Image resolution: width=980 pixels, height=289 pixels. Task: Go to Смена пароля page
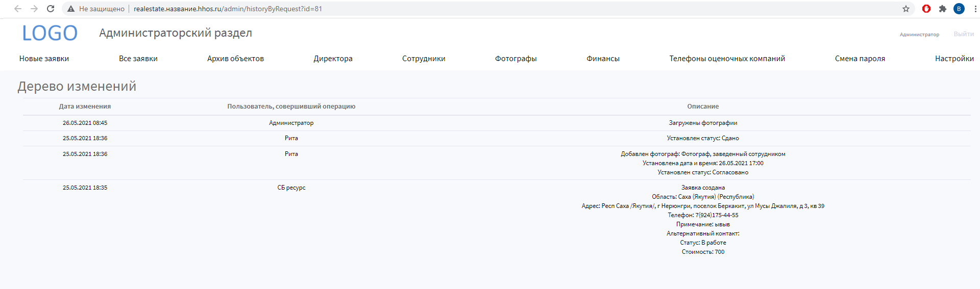pyautogui.click(x=860, y=59)
